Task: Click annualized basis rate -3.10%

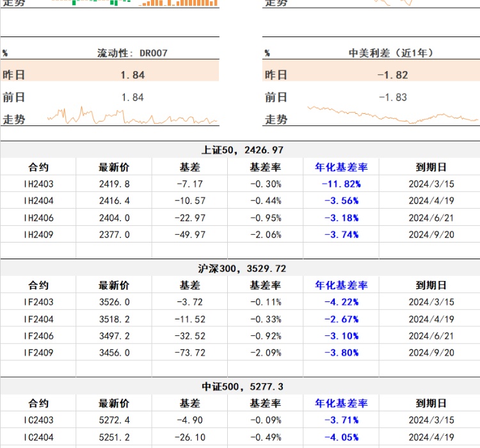Action: click(341, 336)
